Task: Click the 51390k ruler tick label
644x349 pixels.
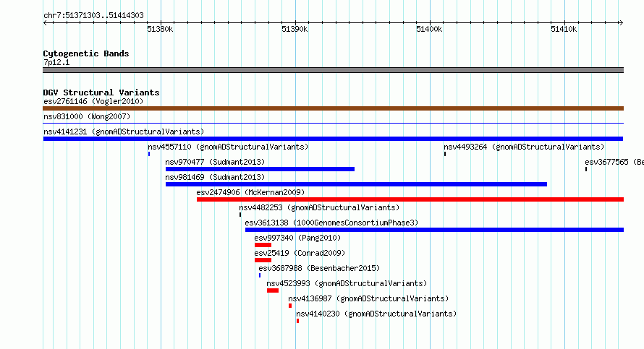Action: tap(295, 29)
